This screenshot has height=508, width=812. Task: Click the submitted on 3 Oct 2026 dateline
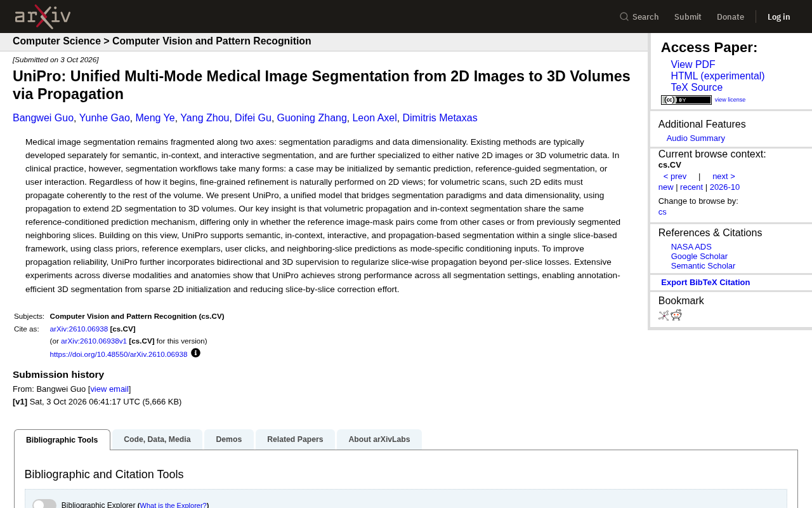(56, 60)
